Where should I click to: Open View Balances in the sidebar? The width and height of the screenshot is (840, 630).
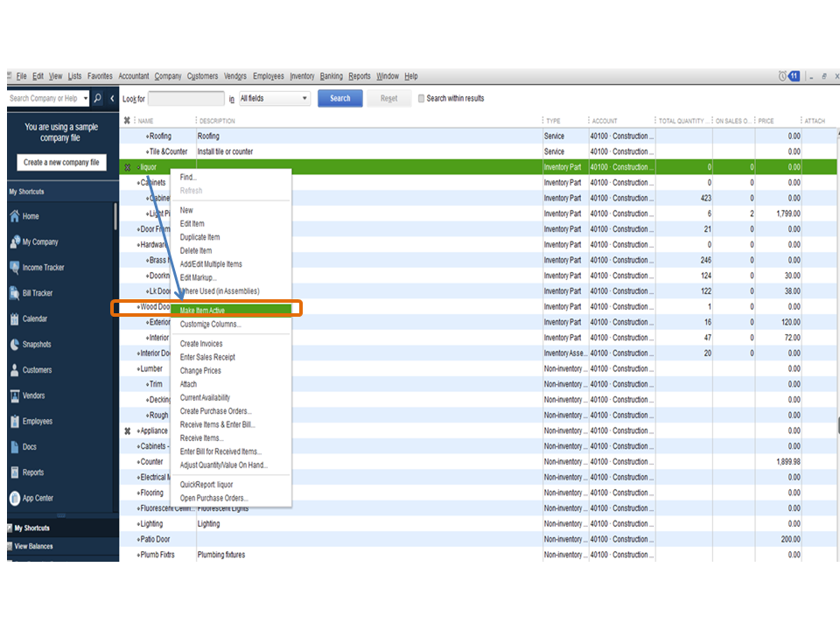click(33, 546)
